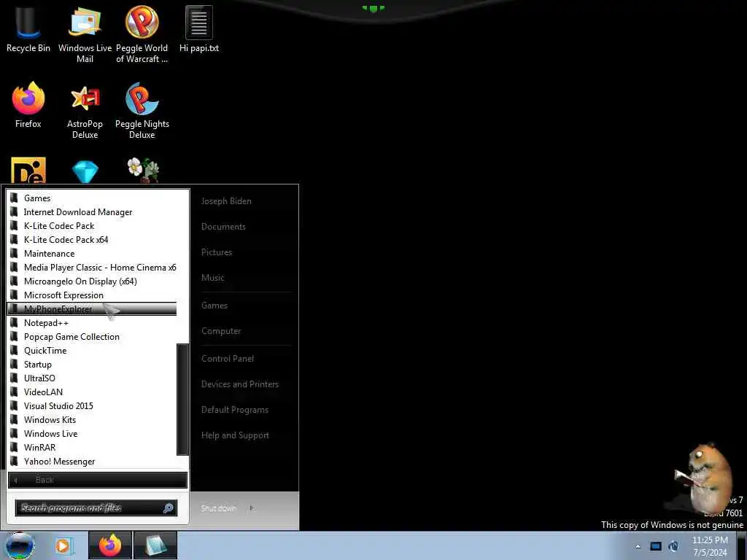
Task: Expand K-Lite Codec Pack x64 folder
Action: coord(92,239)
